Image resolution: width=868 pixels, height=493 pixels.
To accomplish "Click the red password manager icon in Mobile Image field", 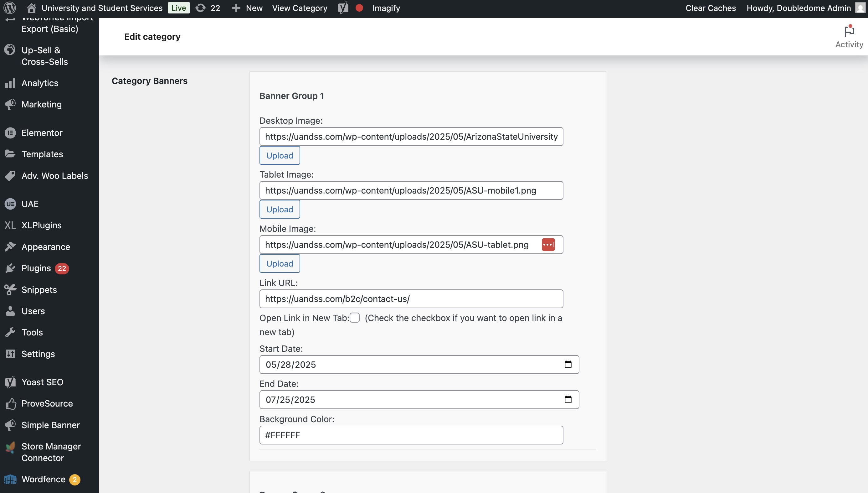I will (548, 245).
